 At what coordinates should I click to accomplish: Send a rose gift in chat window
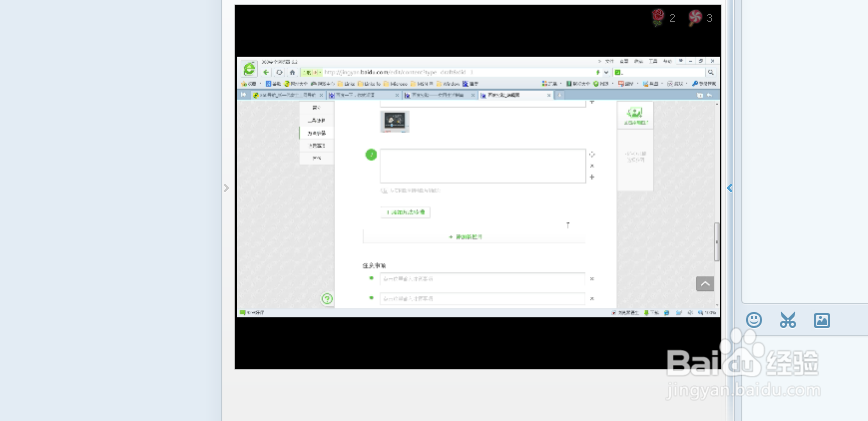coord(658,18)
